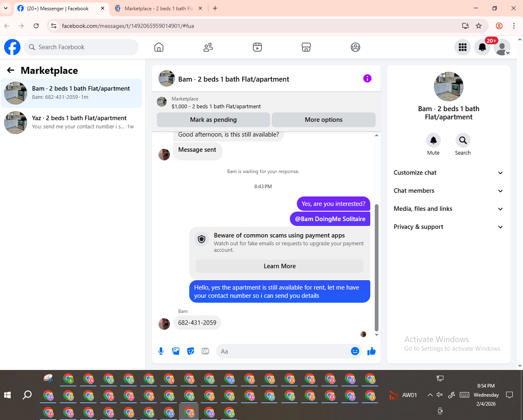This screenshot has height=420, width=523.
Task: Go back using the Marketplace arrow
Action: 11,70
